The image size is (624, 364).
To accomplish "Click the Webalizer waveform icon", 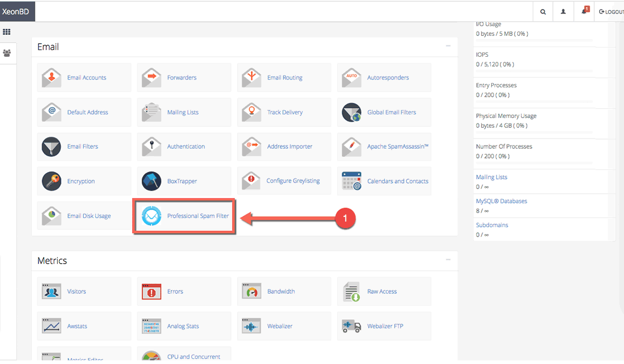I will point(252,326).
